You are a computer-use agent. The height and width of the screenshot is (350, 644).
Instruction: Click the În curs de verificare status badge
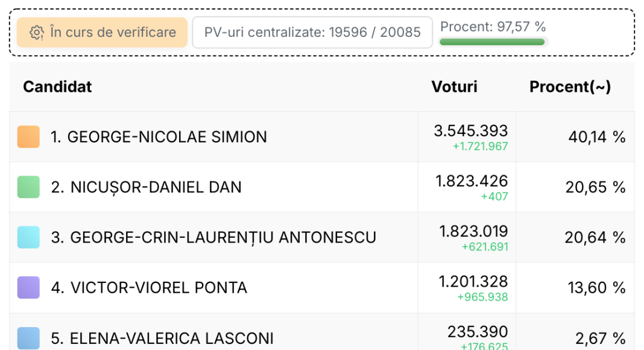(x=103, y=33)
